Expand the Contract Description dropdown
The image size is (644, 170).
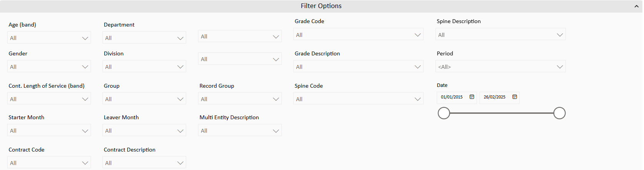pyautogui.click(x=145, y=162)
